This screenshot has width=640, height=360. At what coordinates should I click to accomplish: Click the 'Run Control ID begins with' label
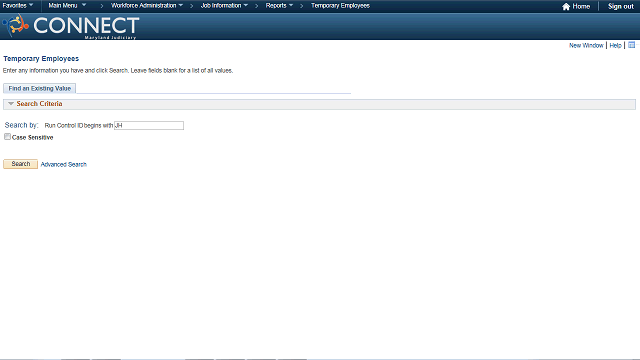(x=79, y=125)
